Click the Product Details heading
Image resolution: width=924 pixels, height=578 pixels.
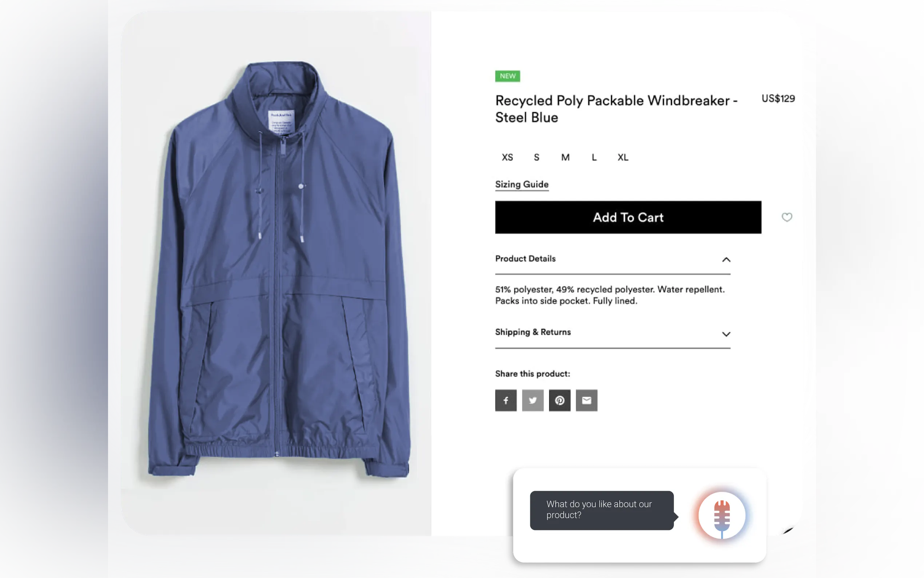525,259
